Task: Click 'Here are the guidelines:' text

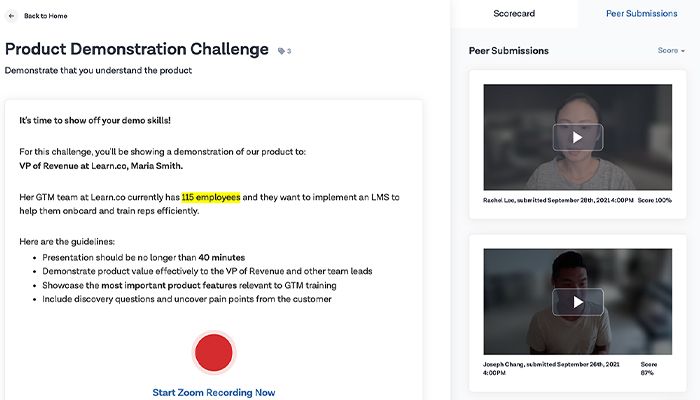Action: pos(67,242)
